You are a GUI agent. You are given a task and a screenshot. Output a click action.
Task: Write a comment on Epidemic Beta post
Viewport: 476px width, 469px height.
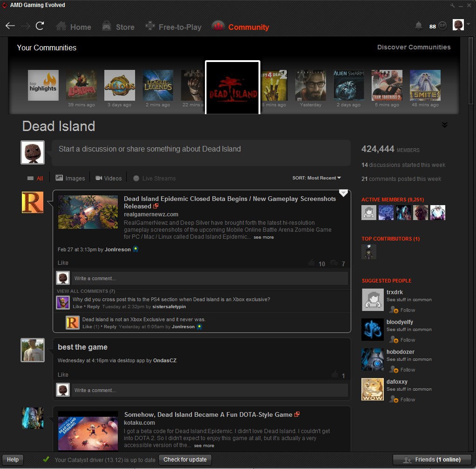pos(210,278)
